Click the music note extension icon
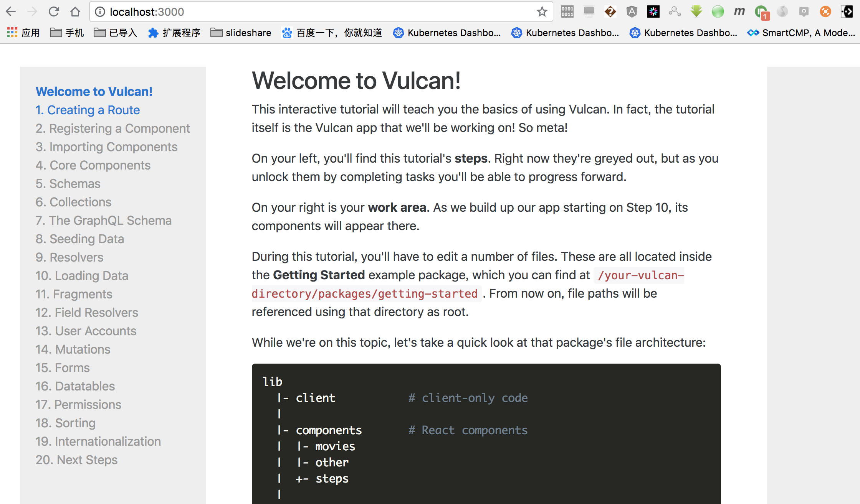860x504 pixels. tap(782, 12)
